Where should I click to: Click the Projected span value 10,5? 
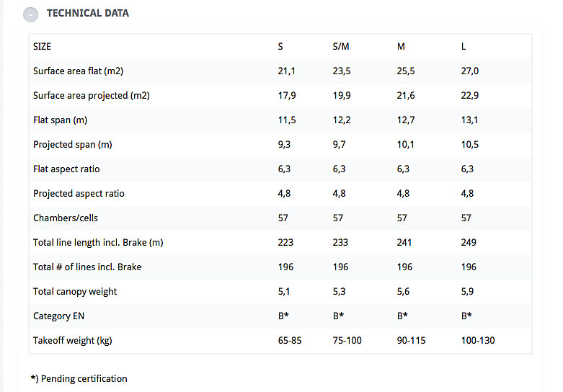pos(470,144)
